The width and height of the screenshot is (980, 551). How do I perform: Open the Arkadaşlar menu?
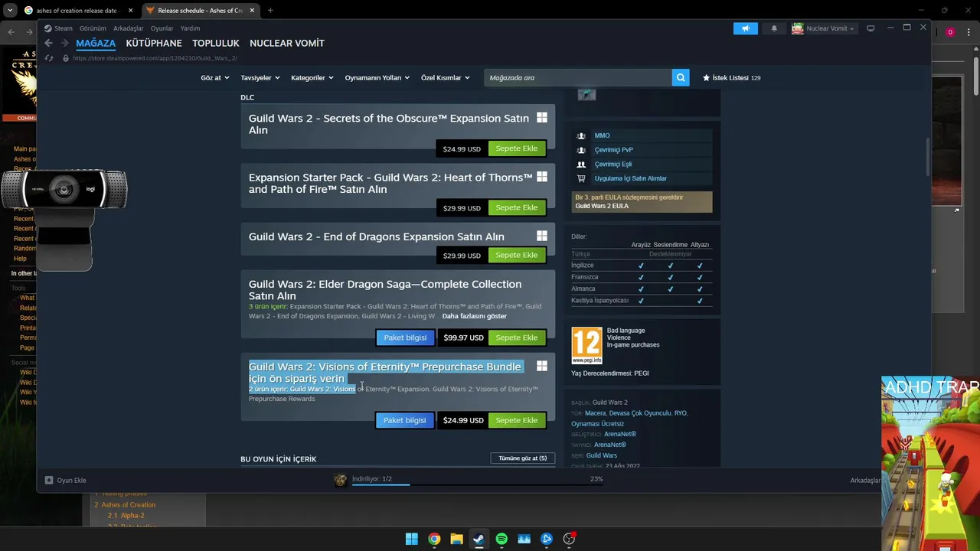pyautogui.click(x=128, y=28)
